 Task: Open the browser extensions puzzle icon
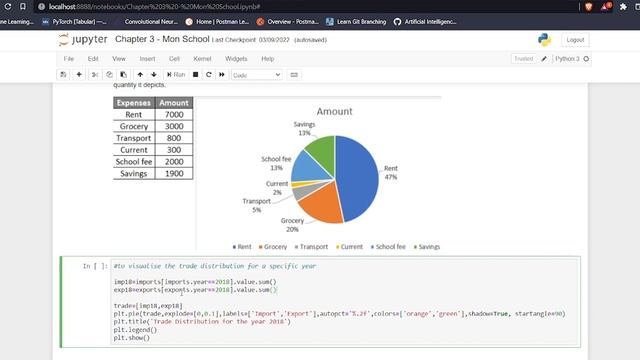(x=623, y=7)
